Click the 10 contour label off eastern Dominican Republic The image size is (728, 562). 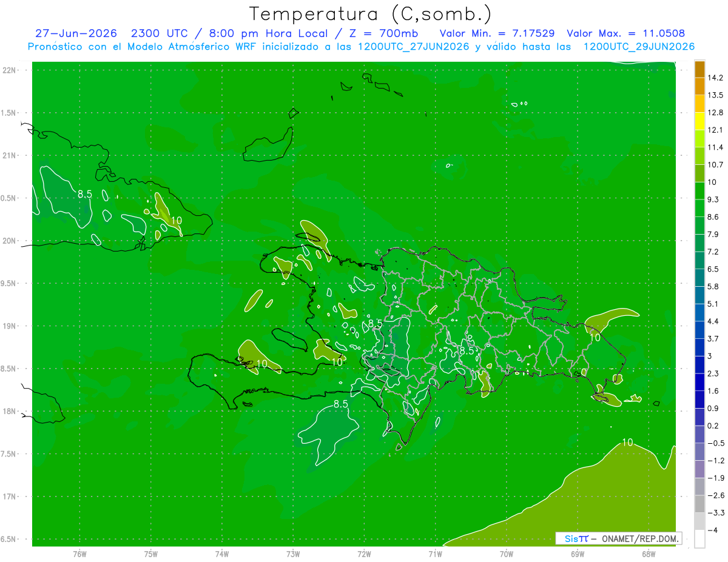click(595, 337)
